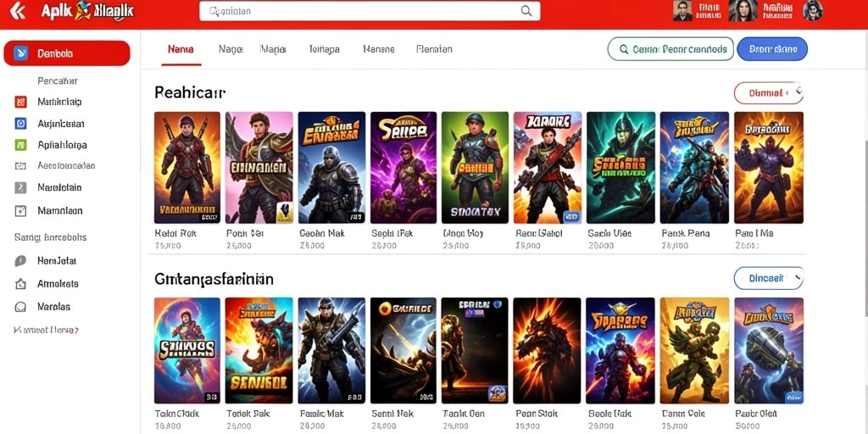Image resolution: width=868 pixels, height=434 pixels.
Task: Open the Reon Salol gunman cover
Action: [548, 168]
